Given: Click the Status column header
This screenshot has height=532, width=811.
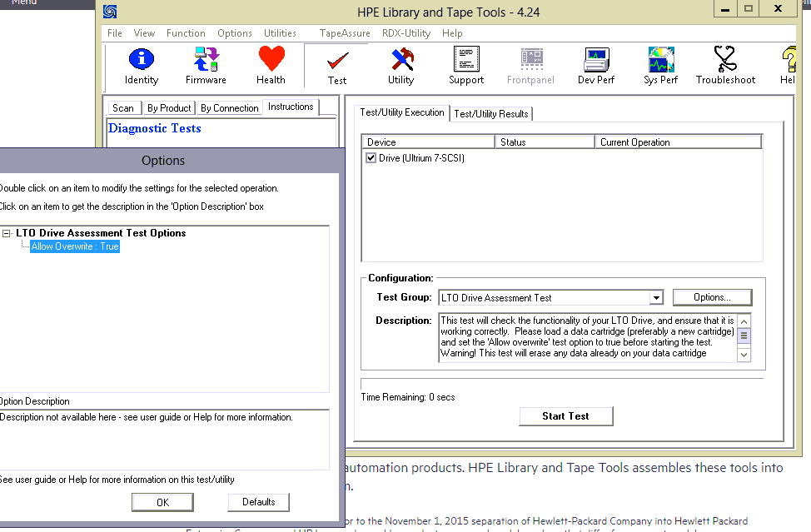Looking at the screenshot, I should tap(545, 142).
